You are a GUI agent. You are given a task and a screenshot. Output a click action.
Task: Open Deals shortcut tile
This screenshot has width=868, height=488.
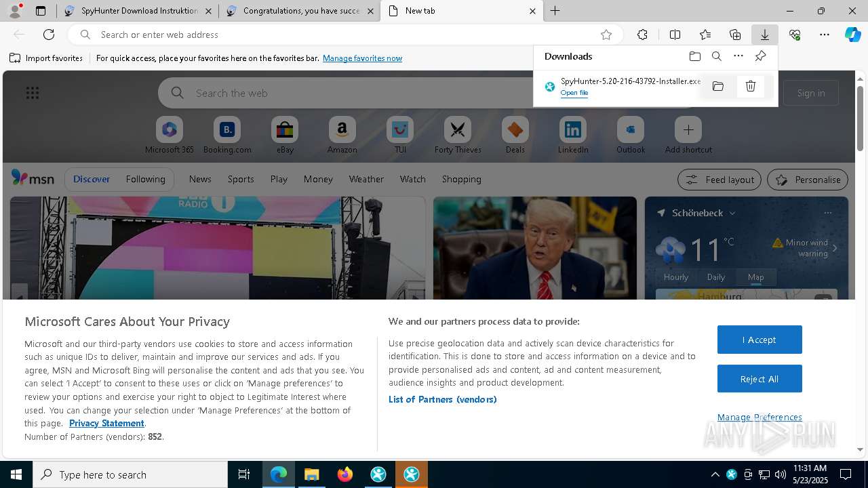pos(515,135)
